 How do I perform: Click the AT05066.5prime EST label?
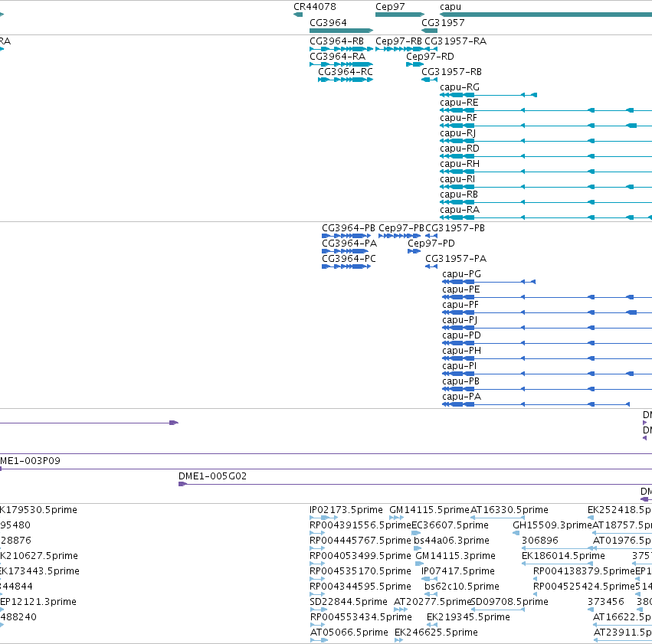click(349, 633)
